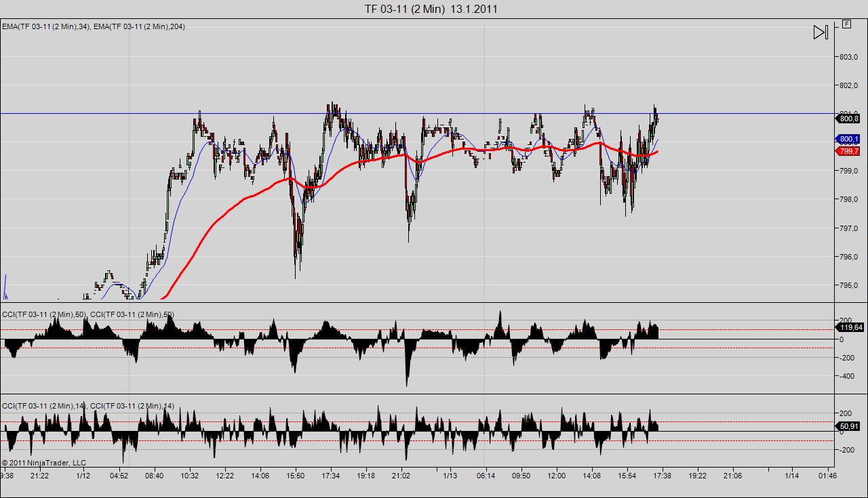Select the red 799,7 EMA price marker
This screenshot has width=868, height=498.
(848, 152)
